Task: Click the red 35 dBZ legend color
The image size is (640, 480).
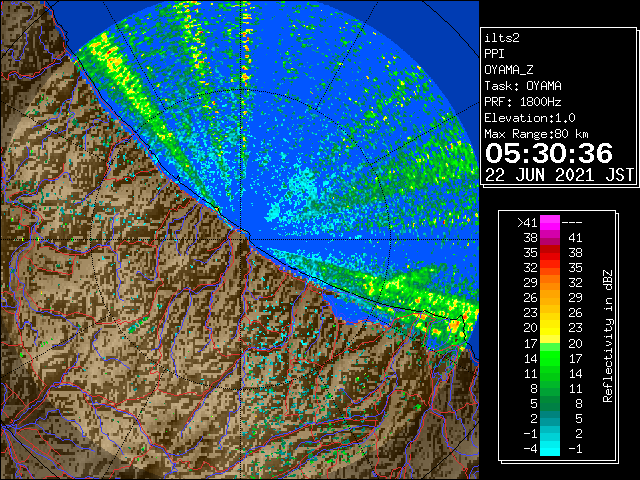Action: [550, 253]
